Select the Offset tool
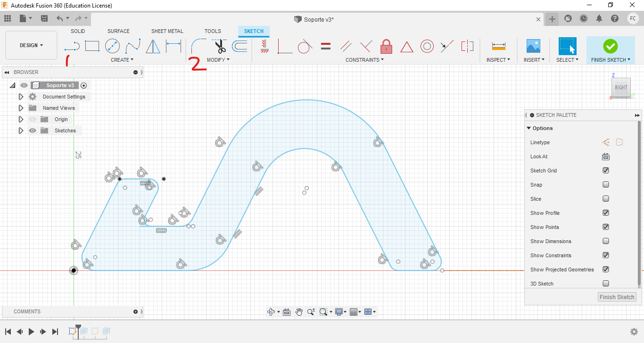The width and height of the screenshot is (644, 343). [240, 46]
